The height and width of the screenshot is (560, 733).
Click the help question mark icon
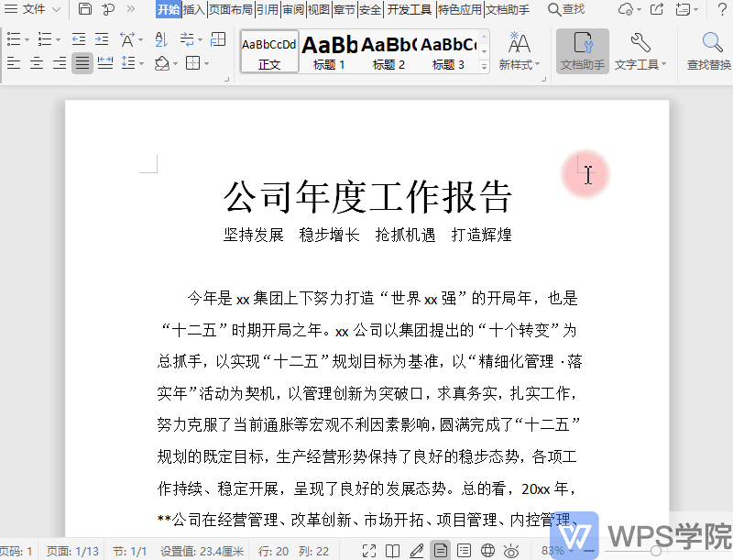[x=722, y=9]
